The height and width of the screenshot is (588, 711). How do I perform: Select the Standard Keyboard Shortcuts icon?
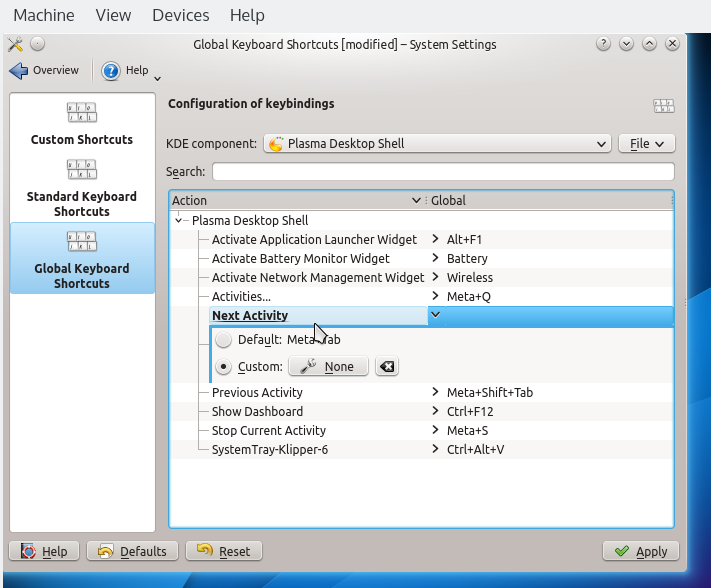(82, 170)
